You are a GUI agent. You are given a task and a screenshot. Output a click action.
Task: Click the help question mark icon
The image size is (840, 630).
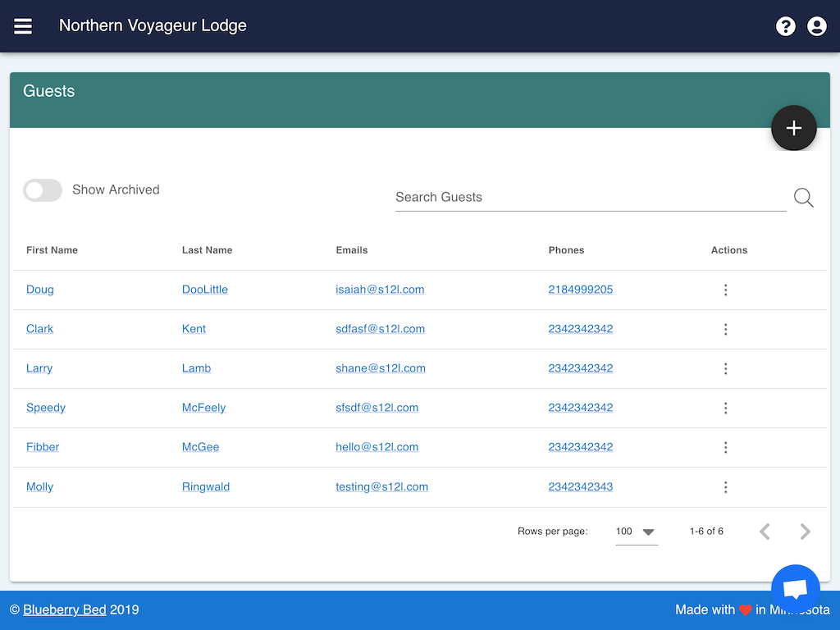[785, 26]
